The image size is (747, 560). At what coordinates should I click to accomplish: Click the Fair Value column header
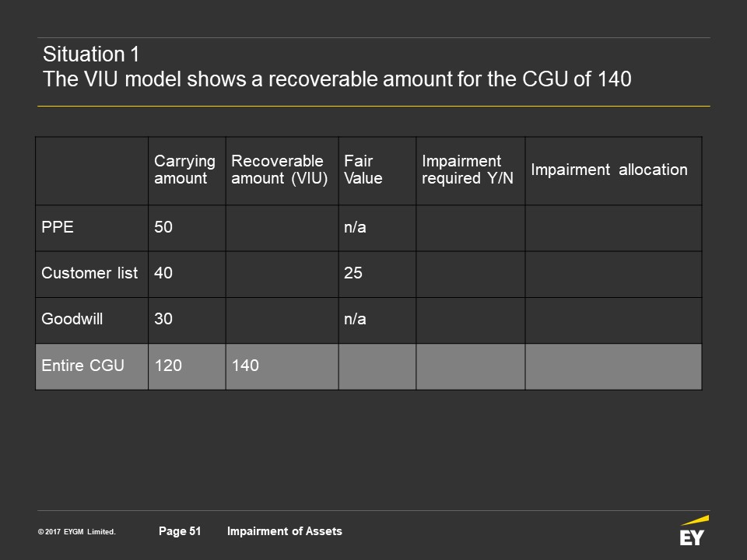tap(363, 170)
